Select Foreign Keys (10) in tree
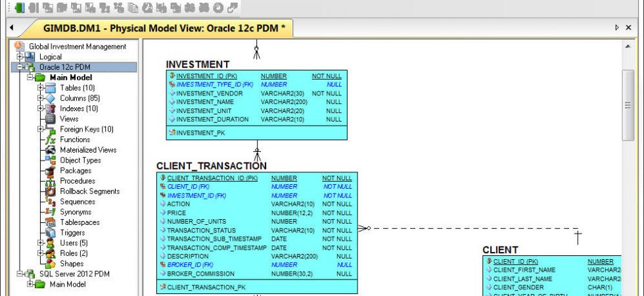The height and width of the screenshot is (296, 644). coord(87,129)
